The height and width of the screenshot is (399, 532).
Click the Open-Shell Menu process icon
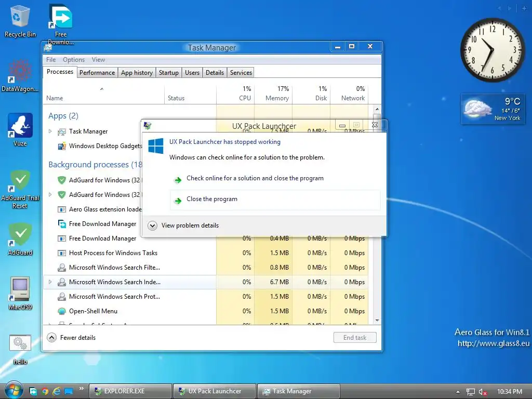pyautogui.click(x=62, y=311)
